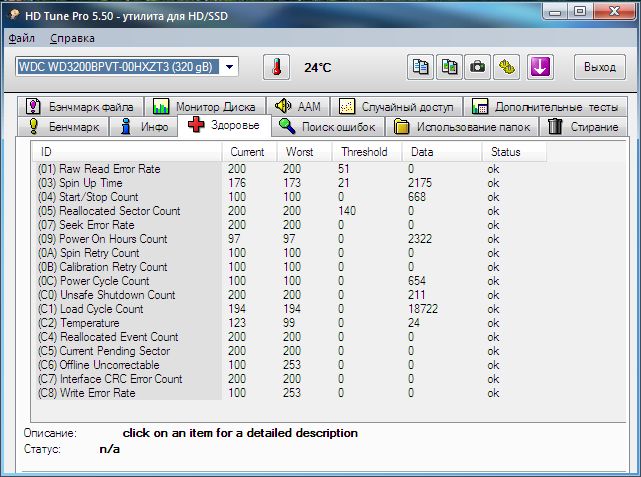Select (C6) Offline Uncorrectable row

pyautogui.click(x=290, y=365)
